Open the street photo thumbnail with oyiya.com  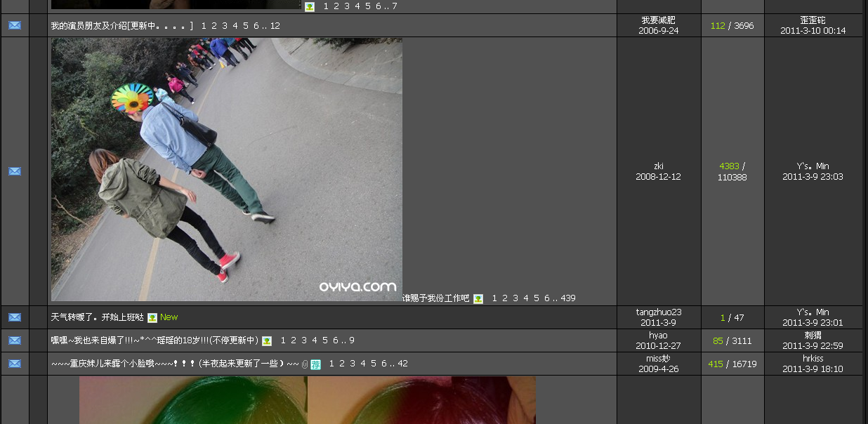[227, 169]
